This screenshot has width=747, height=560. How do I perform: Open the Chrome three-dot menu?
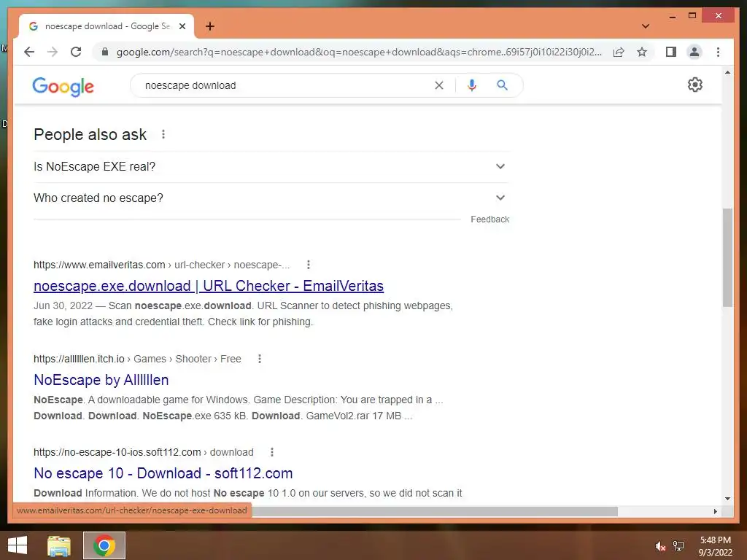click(718, 52)
